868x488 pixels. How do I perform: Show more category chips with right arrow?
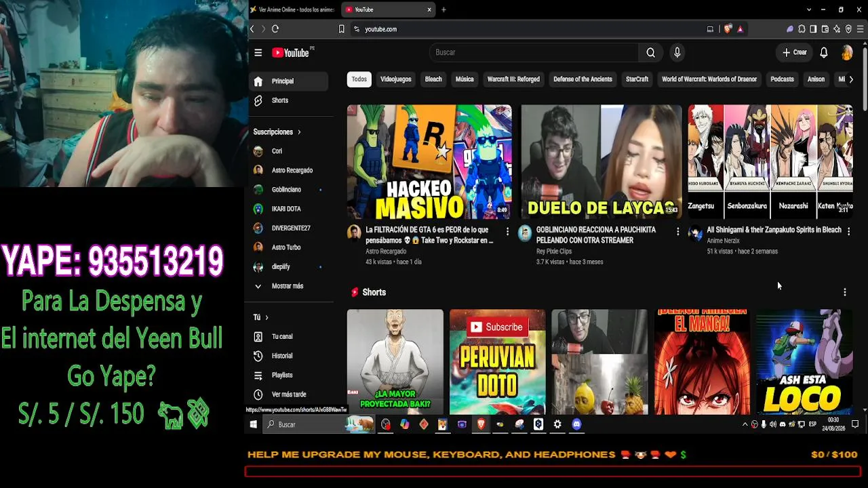point(851,79)
